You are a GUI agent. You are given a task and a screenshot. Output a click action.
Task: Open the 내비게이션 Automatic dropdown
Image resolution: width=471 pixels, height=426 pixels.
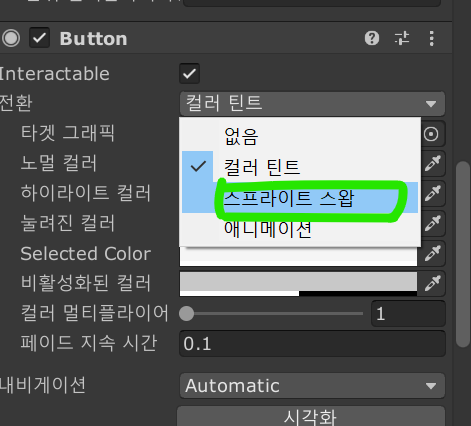[x=312, y=386]
